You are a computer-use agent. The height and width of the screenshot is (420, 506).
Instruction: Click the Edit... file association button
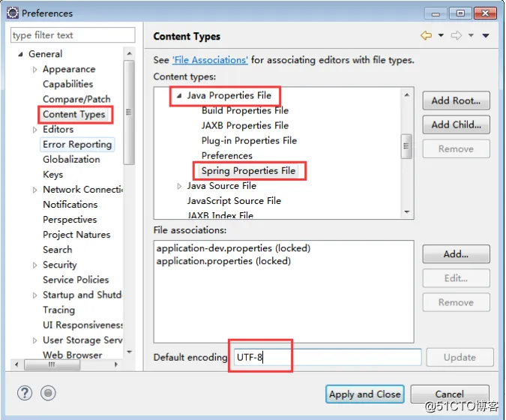456,278
